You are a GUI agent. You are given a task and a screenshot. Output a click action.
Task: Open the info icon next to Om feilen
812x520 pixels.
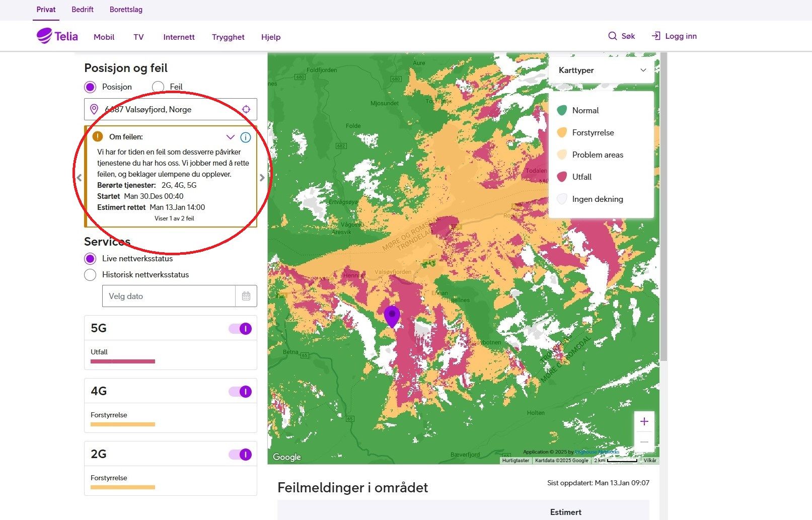click(245, 137)
